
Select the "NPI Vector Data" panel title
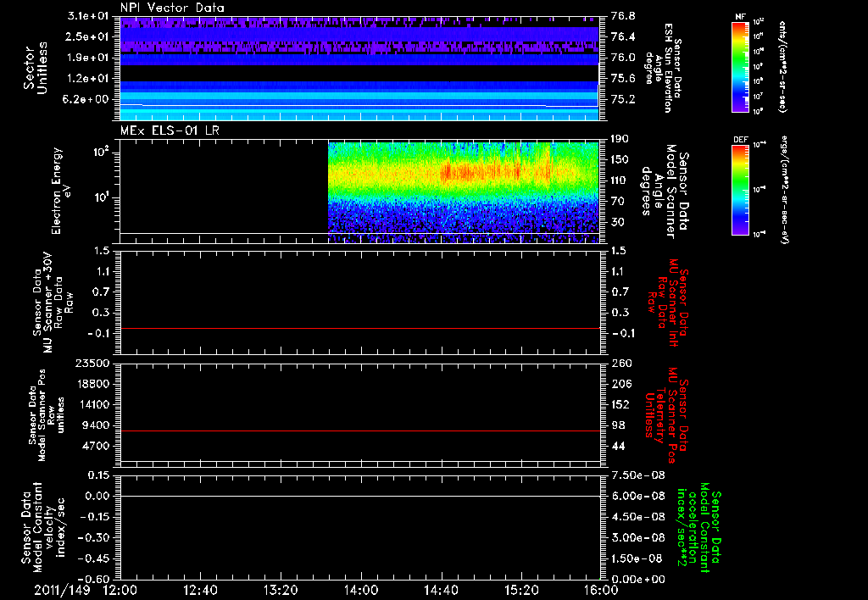click(x=172, y=8)
